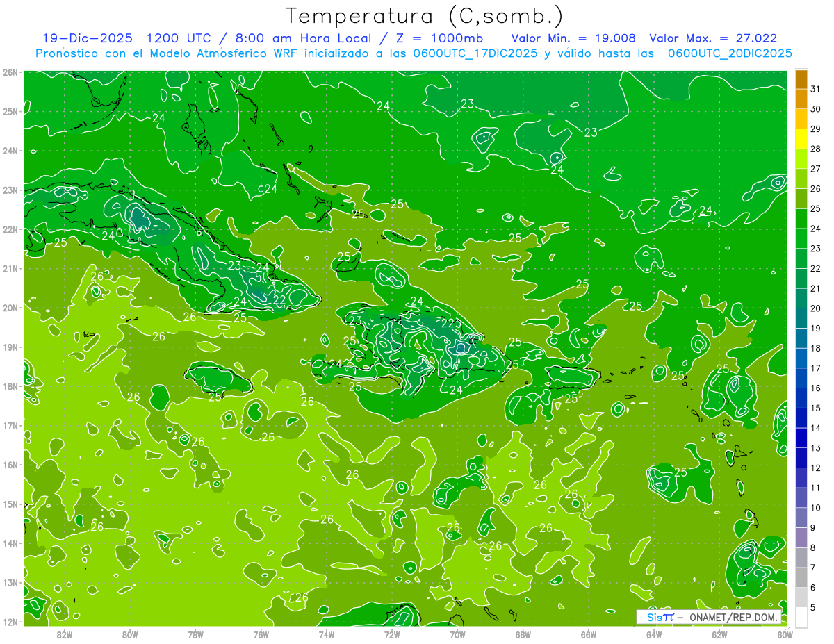Click the 17N latitude axis label

tap(10, 425)
